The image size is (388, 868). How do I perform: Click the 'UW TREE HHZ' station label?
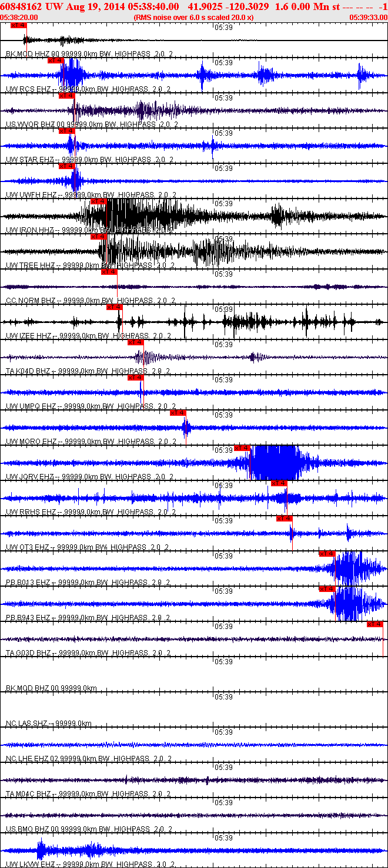[x=29, y=265]
